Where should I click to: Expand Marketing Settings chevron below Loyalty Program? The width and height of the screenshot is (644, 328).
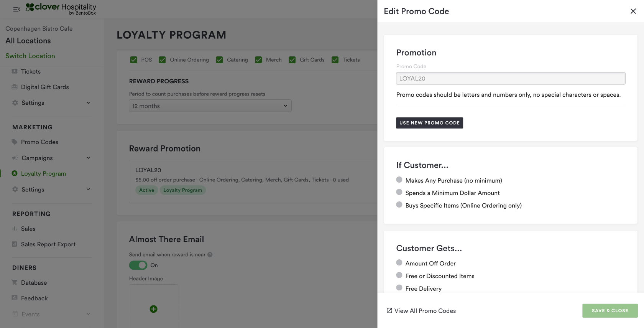click(x=89, y=190)
